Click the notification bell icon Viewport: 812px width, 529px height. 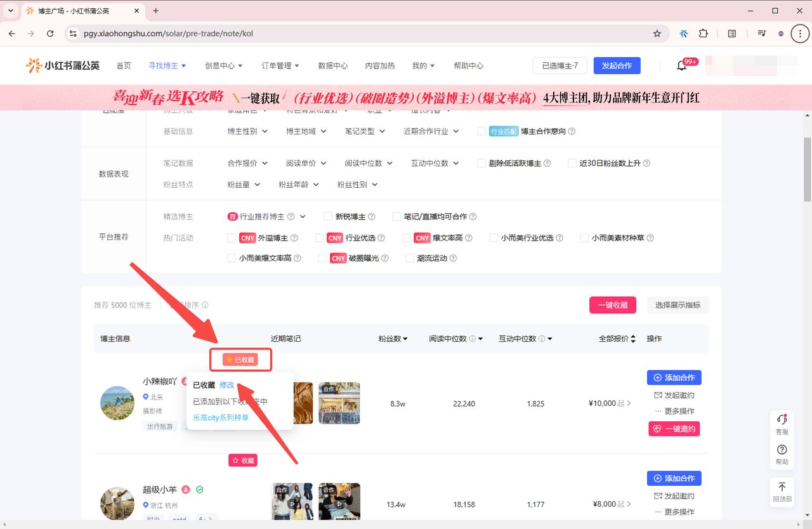coord(682,65)
